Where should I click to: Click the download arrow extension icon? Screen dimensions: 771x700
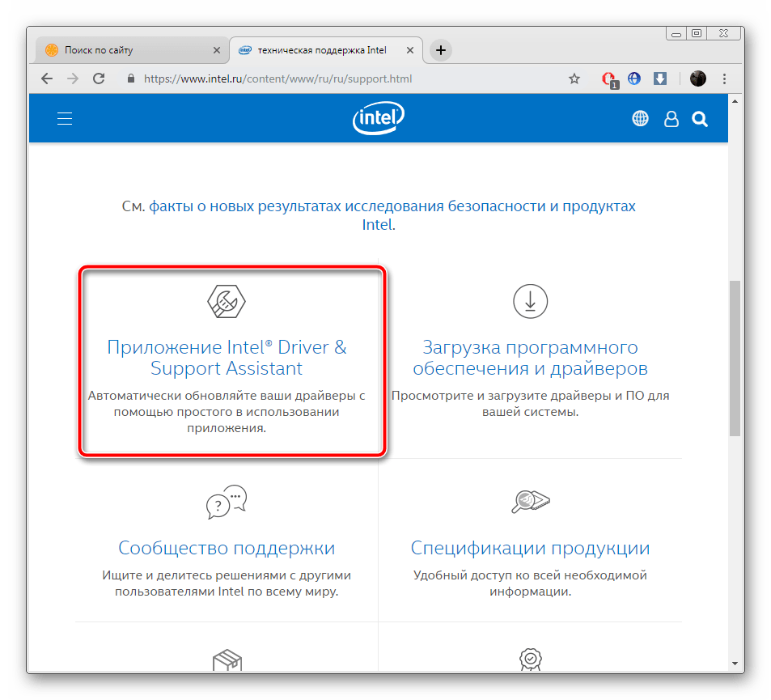coord(660,78)
